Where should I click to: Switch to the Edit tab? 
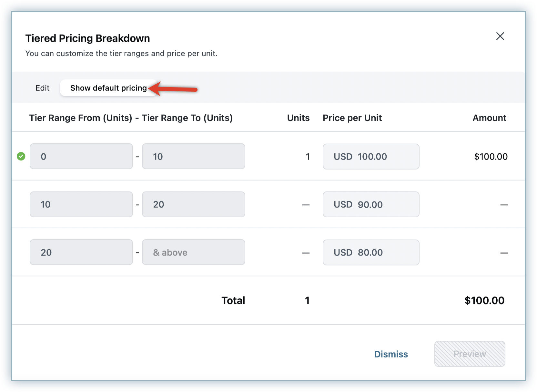point(42,88)
